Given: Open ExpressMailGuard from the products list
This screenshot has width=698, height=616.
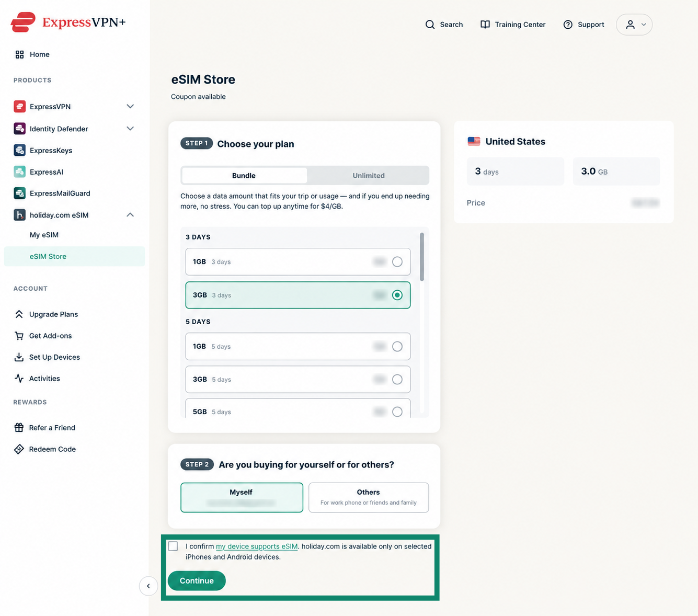Looking at the screenshot, I should [60, 193].
